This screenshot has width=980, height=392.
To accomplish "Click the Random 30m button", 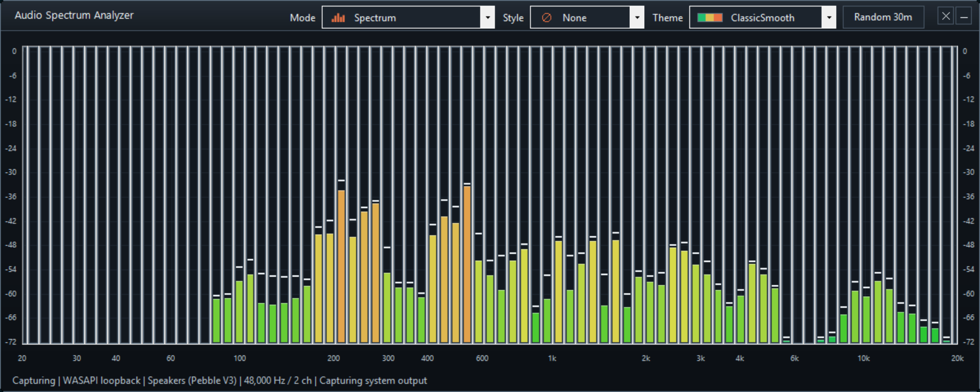I will point(883,17).
